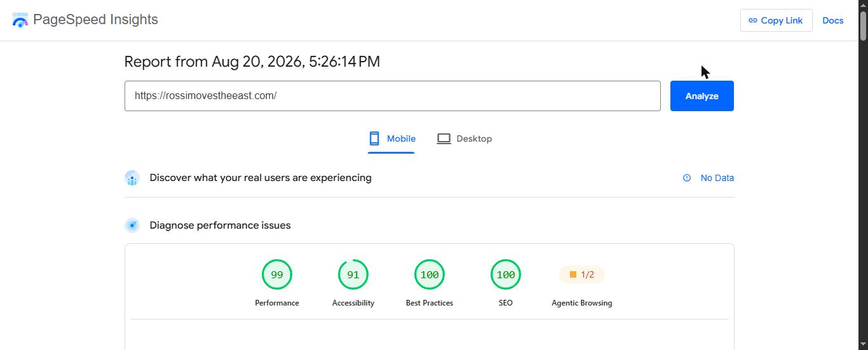Click the real users experience chart icon
868x350 pixels.
(x=132, y=178)
